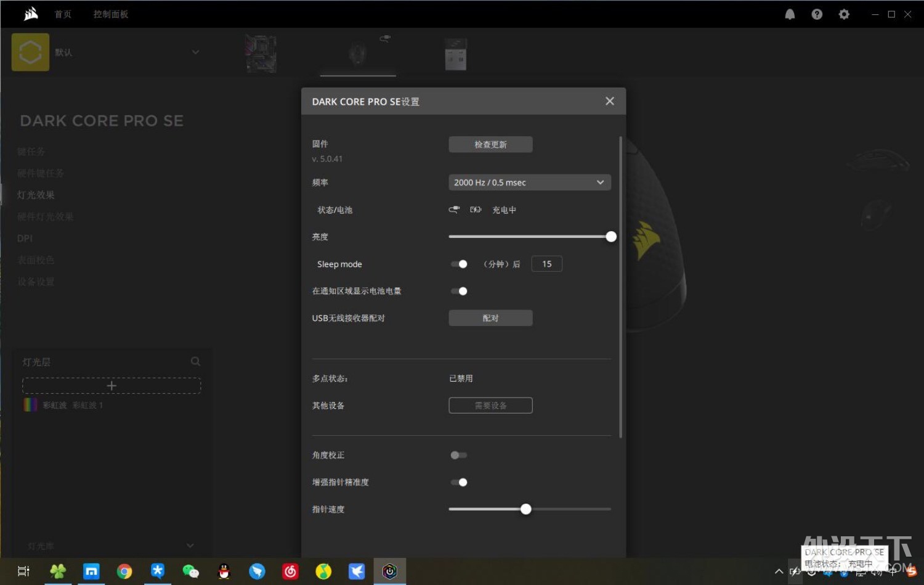Select the motherboard device thumbnail
The height and width of the screenshot is (585, 924).
pos(261,54)
